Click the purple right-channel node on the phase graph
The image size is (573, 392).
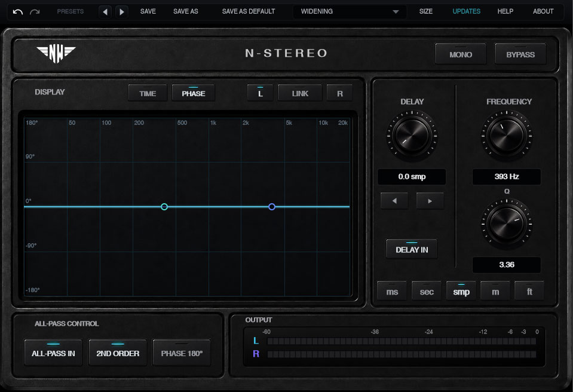(x=271, y=207)
